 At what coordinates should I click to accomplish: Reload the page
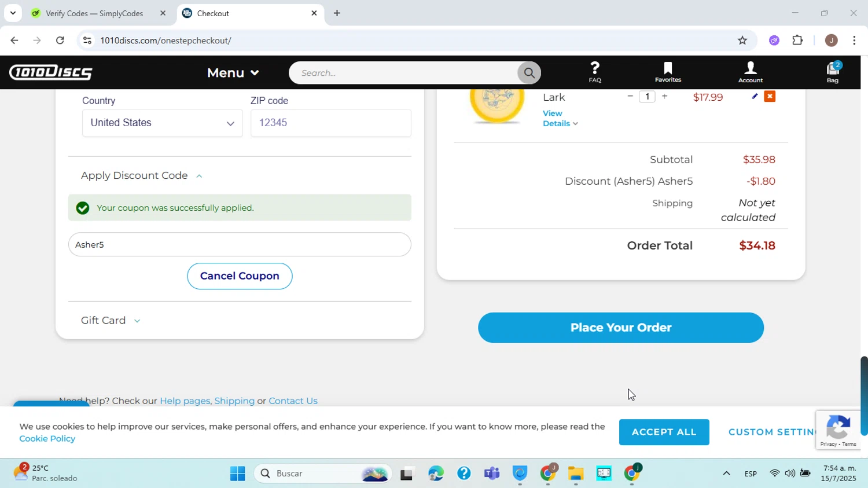coord(60,40)
